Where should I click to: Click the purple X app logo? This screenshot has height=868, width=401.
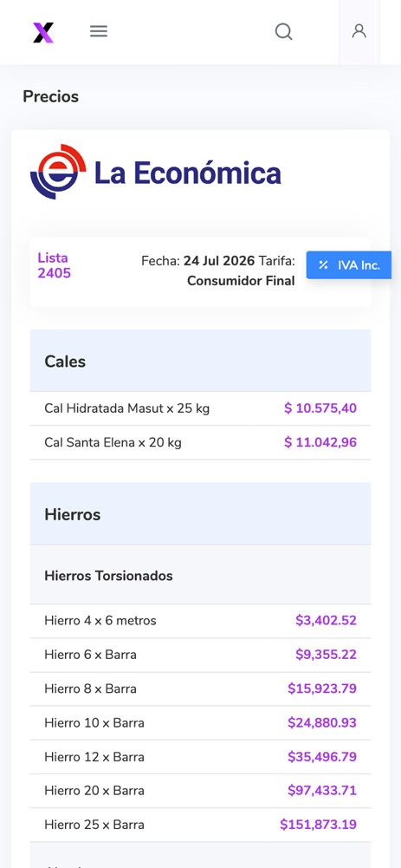43,32
